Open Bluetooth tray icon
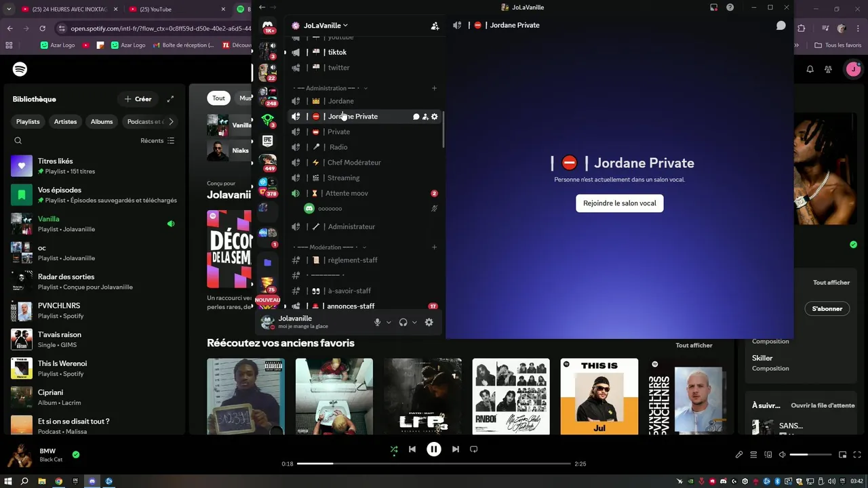Screen dimensions: 868x488 [x=778, y=481]
